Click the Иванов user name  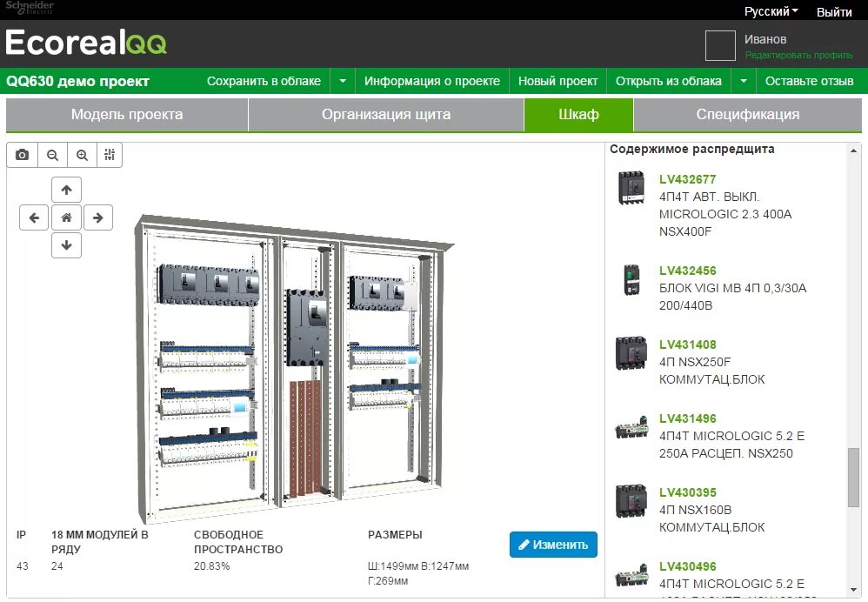(765, 39)
